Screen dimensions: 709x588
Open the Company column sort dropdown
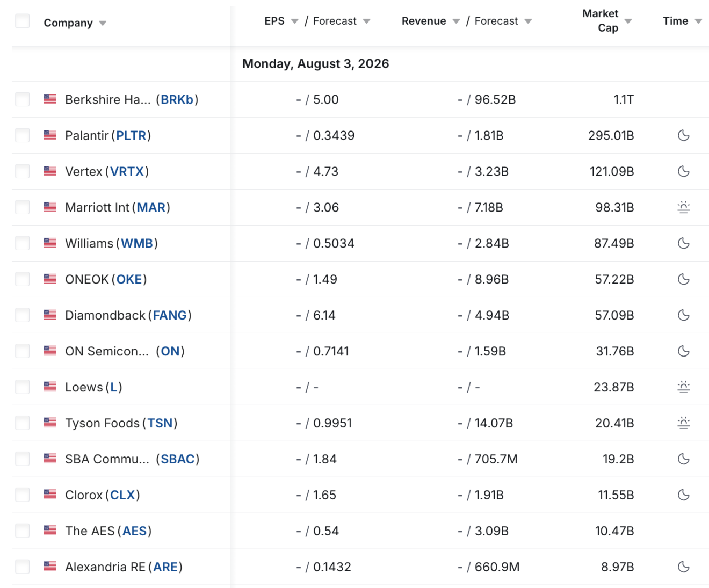tap(103, 23)
